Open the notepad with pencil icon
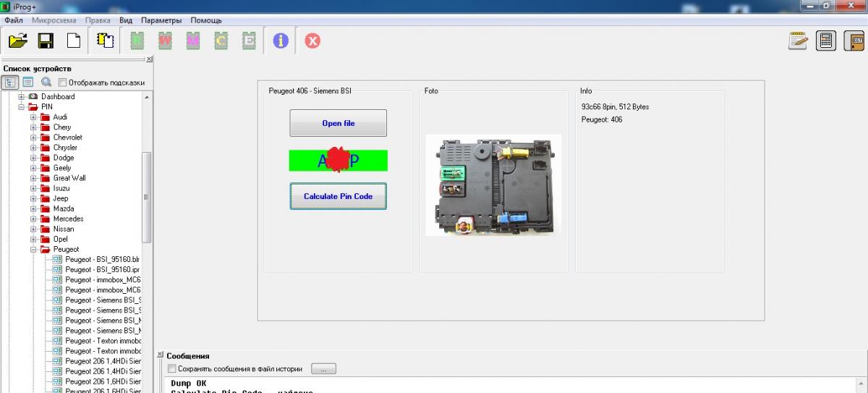The image size is (868, 393). (798, 41)
